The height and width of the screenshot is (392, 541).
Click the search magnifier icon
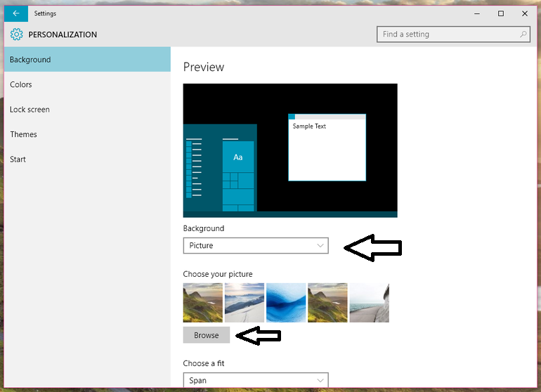coord(523,34)
